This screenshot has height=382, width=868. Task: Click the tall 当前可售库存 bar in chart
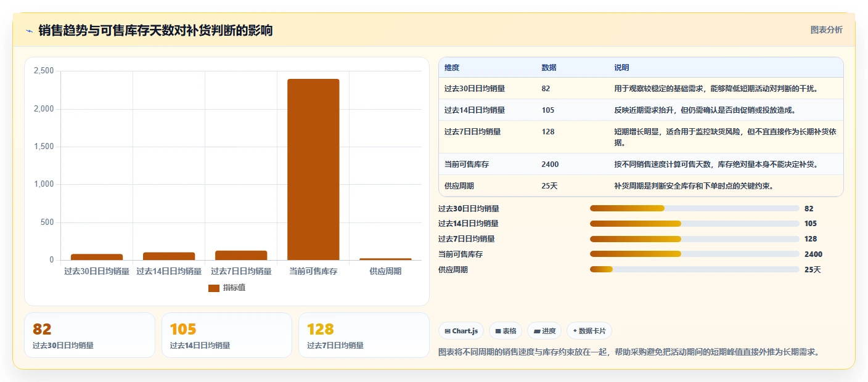pyautogui.click(x=313, y=169)
